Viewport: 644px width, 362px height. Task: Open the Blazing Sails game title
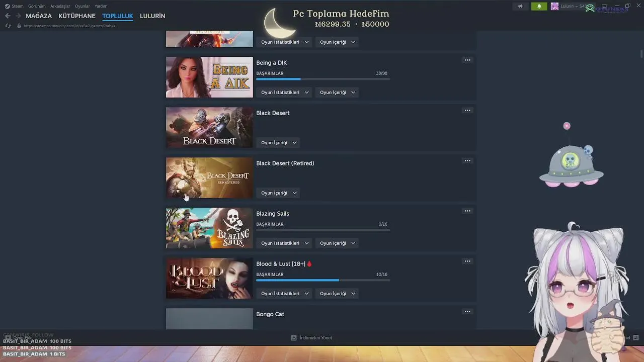tap(273, 214)
